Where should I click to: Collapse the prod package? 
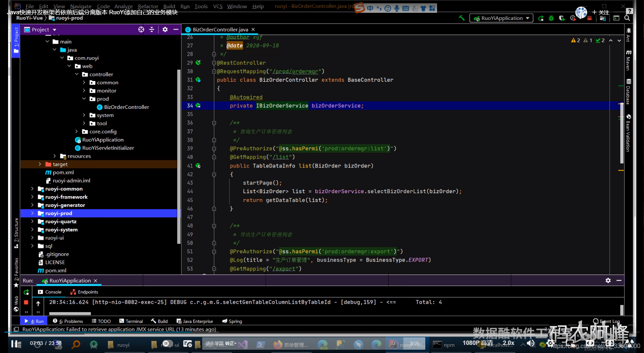click(84, 99)
